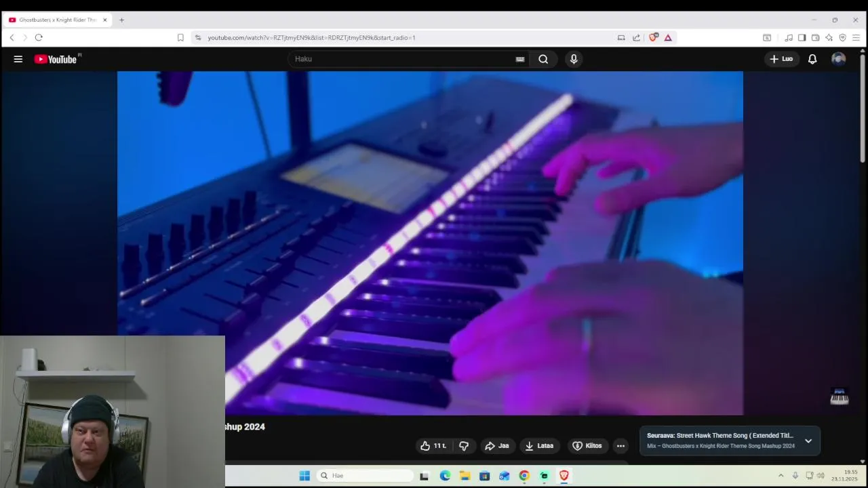
Task: Open the YouTube guide hamburger menu
Action: [x=18, y=59]
